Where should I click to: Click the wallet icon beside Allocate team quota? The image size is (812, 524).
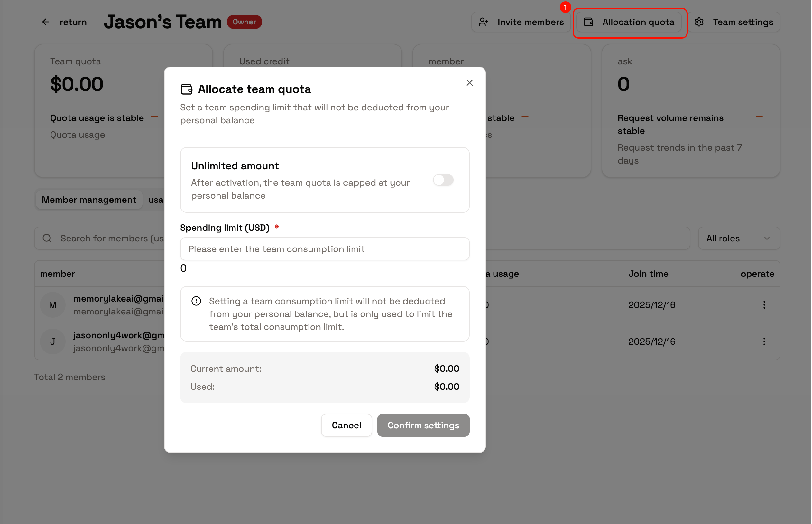click(x=186, y=89)
